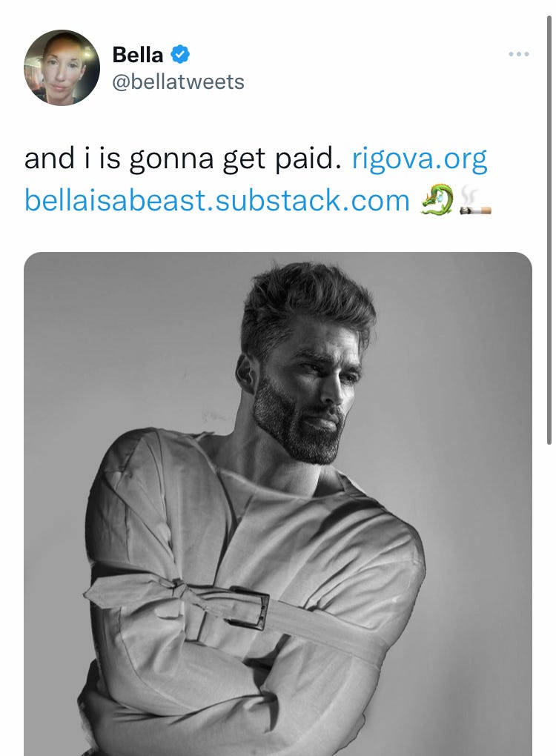Image resolution: width=556 pixels, height=756 pixels.
Task: Click the straitjacket belt buckle in the photo
Action: 249,608
